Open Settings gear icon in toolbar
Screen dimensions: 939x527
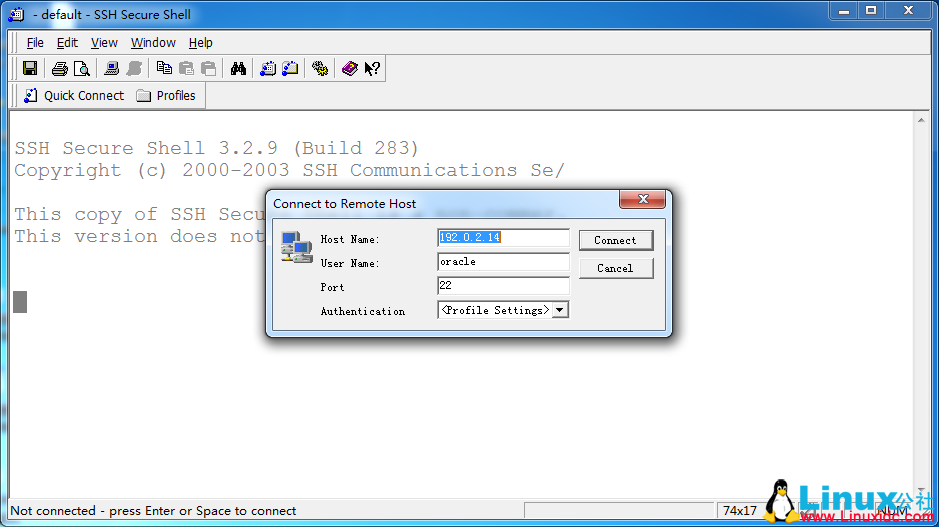click(x=320, y=68)
